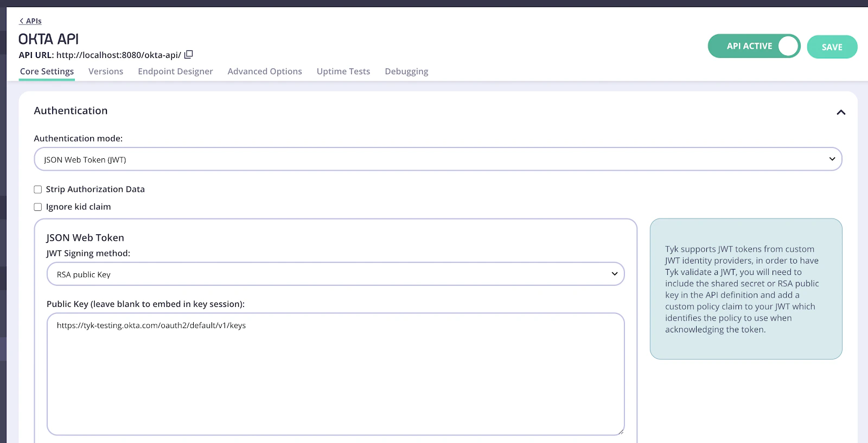Go back via the APIs link
The width and height of the screenshot is (868, 443).
tap(30, 21)
